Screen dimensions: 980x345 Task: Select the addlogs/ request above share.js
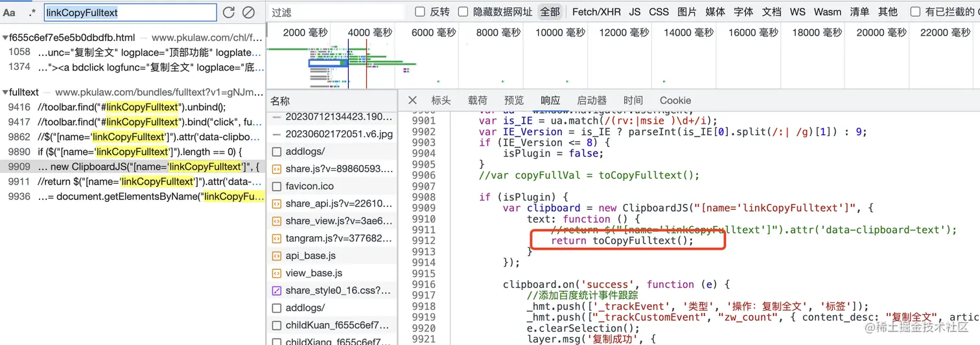(x=332, y=151)
